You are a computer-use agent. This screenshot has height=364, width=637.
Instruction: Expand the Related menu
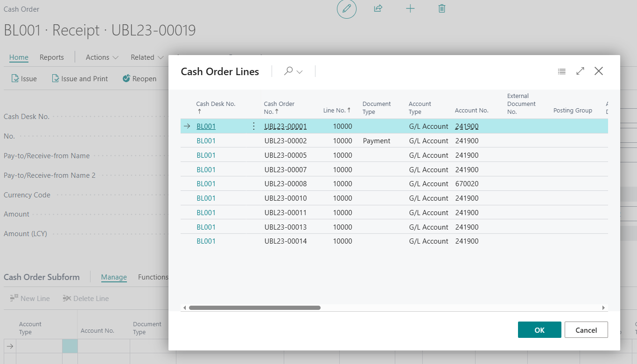[x=147, y=57]
